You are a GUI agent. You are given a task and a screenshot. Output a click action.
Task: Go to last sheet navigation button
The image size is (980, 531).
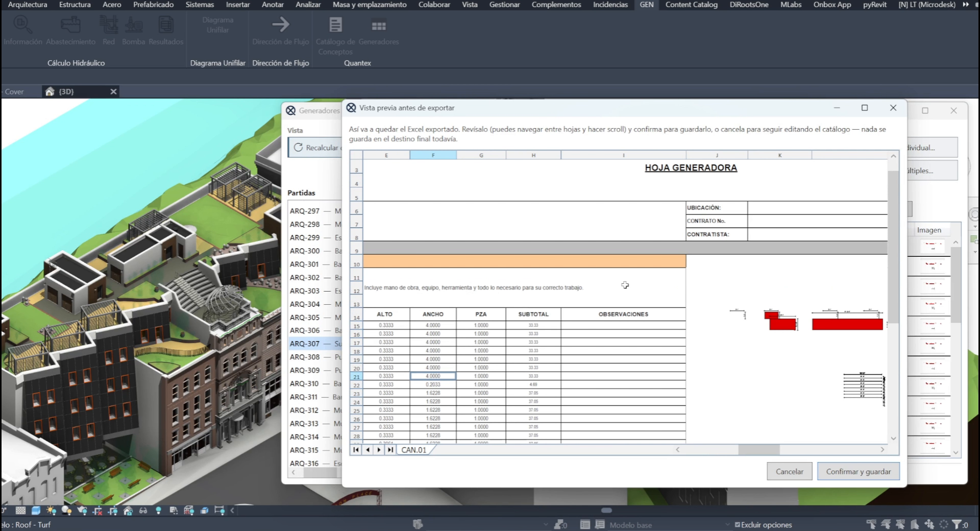[390, 450]
